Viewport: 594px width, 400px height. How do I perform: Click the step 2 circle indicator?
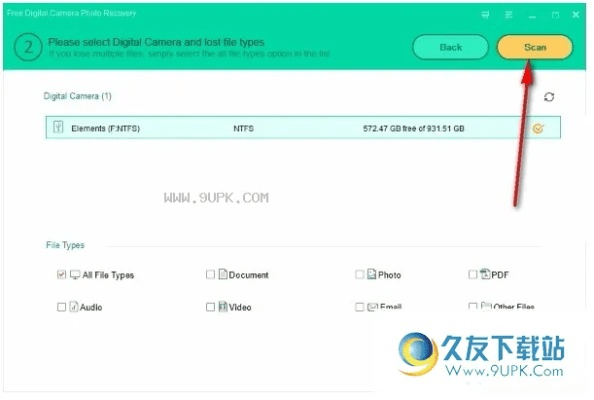click(x=28, y=47)
